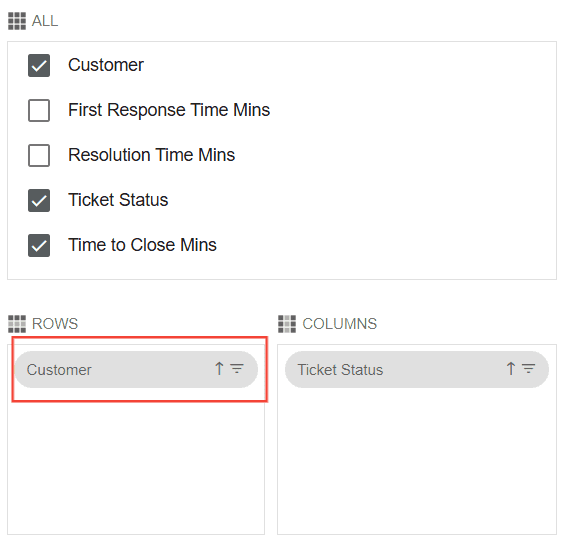Click the grid icon beside ROWS heading
This screenshot has height=546, width=564.
point(17,324)
